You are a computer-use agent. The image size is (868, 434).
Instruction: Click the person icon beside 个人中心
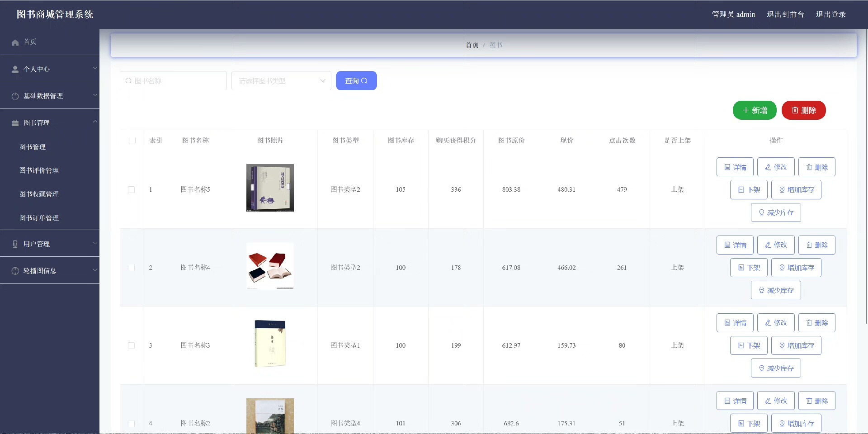pos(15,69)
